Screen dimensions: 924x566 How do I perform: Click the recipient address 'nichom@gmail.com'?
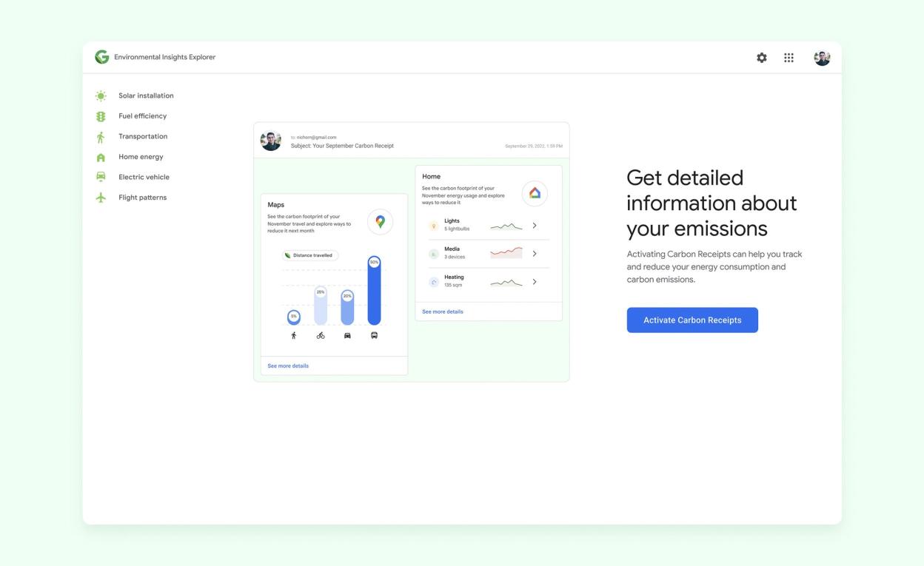pos(316,137)
